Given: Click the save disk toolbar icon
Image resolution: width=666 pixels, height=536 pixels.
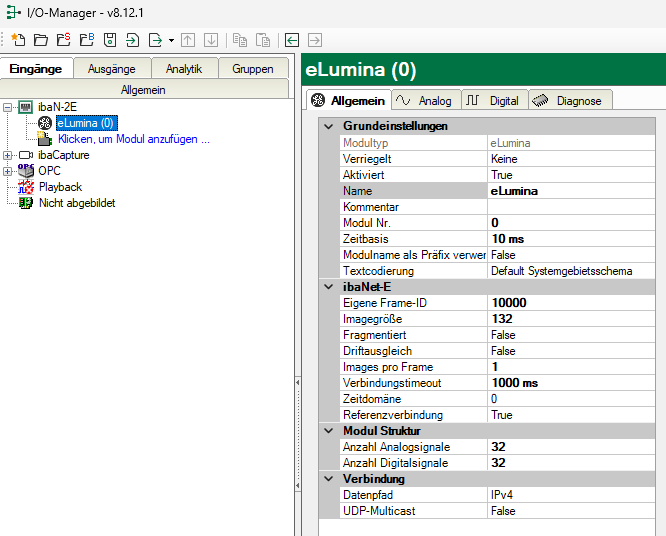Looking at the screenshot, I should point(109,40).
